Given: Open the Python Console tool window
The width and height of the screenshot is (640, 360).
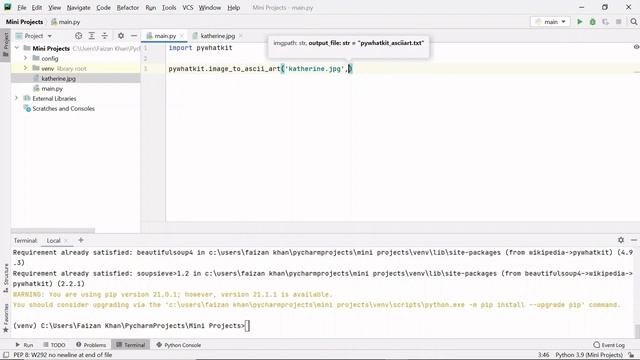Looking at the screenshot, I should pyautogui.click(x=178, y=345).
